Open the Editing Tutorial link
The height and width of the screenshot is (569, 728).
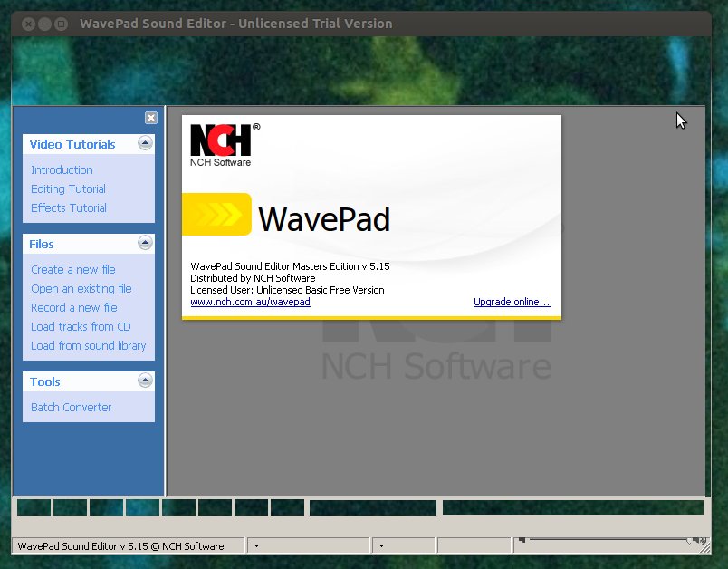point(68,189)
